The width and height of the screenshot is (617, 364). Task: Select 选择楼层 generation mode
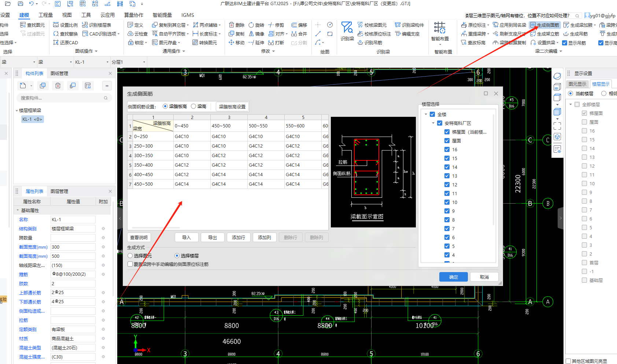coord(177,256)
